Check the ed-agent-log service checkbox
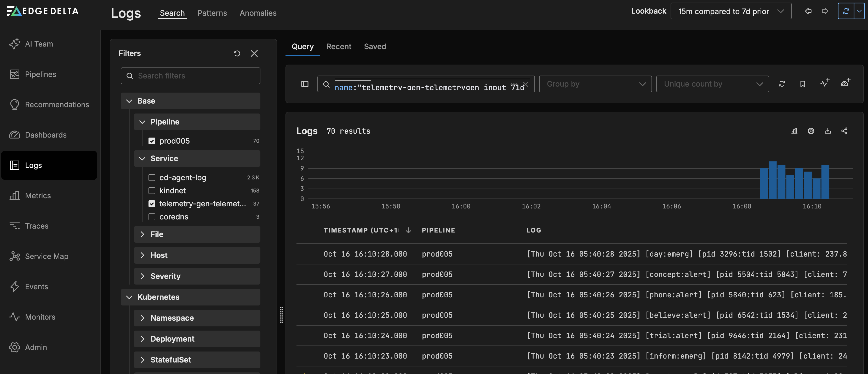Screen dimensions: 868x374 coord(152,178)
